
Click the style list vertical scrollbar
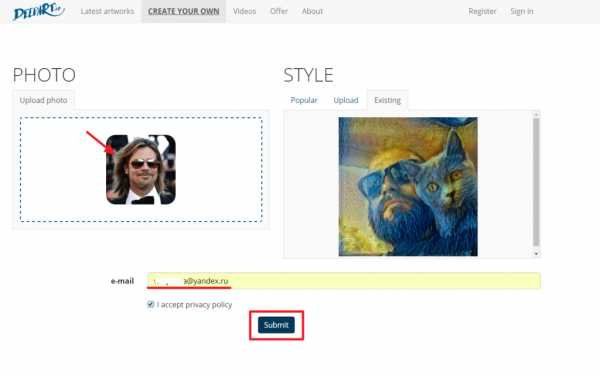[x=536, y=182]
